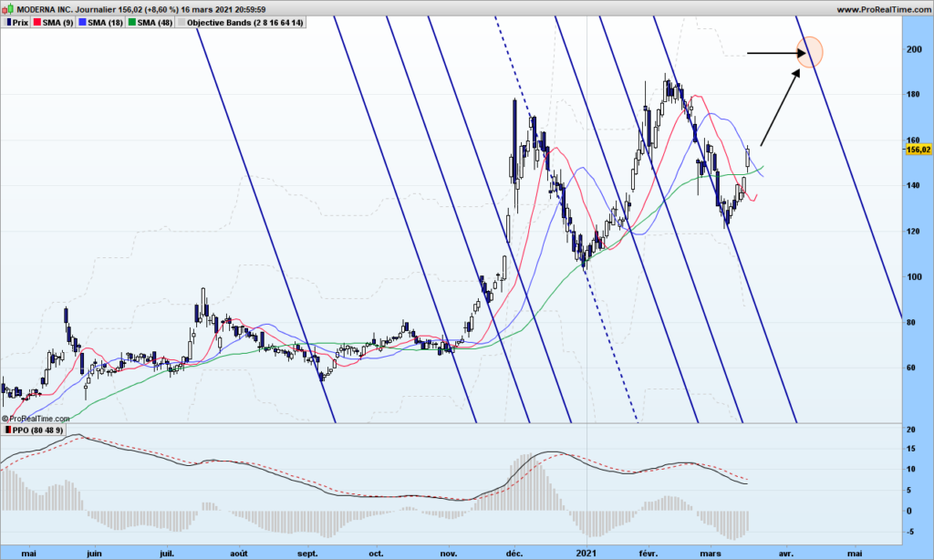
Task: Click the nov. label on the time axis
Action: (x=449, y=554)
